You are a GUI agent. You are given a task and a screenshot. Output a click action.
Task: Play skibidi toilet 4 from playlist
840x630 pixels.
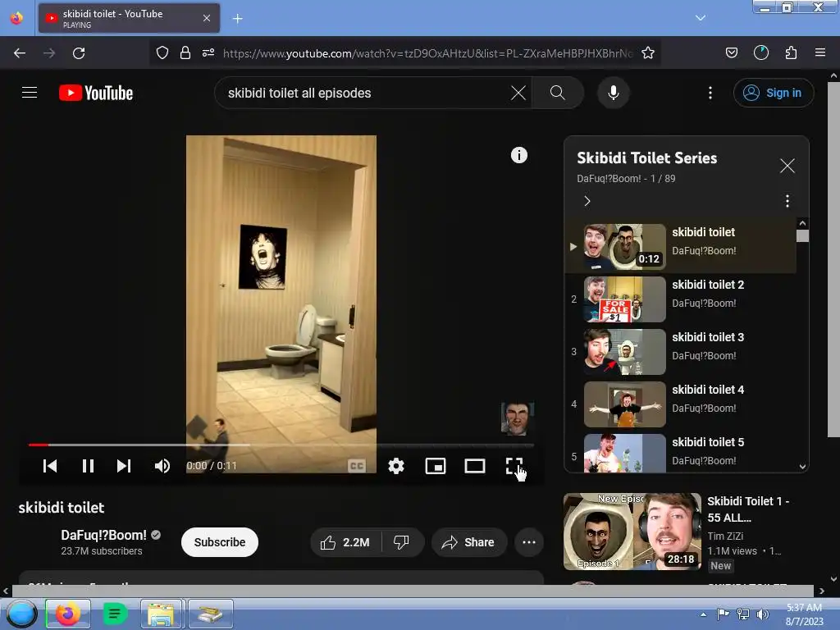pos(680,404)
